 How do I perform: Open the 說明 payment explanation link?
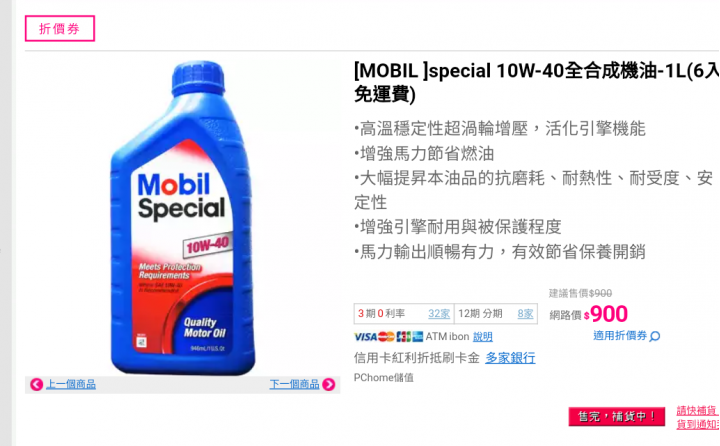[483, 337]
